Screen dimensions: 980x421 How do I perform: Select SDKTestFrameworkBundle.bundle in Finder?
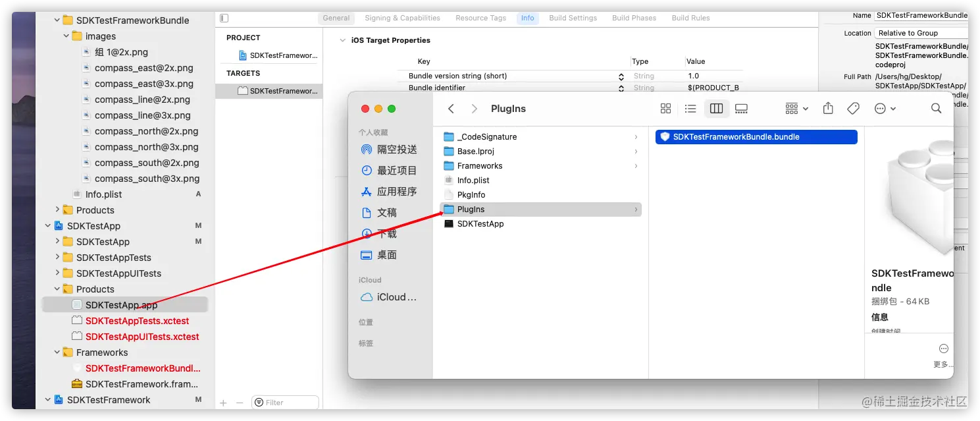[756, 137]
